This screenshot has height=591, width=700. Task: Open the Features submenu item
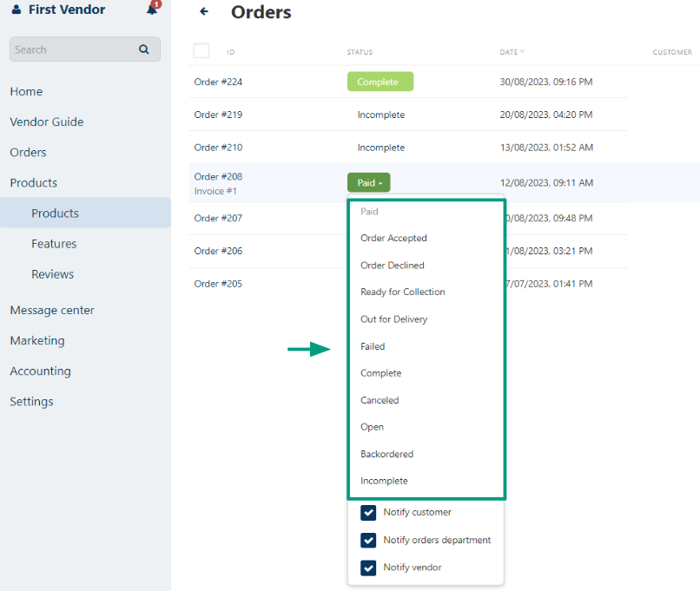(x=54, y=244)
